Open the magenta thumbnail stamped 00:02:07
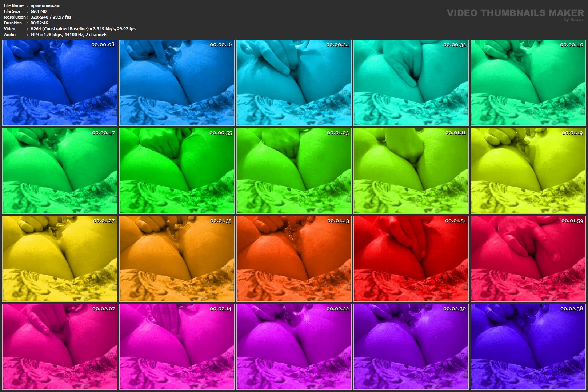 [60, 347]
